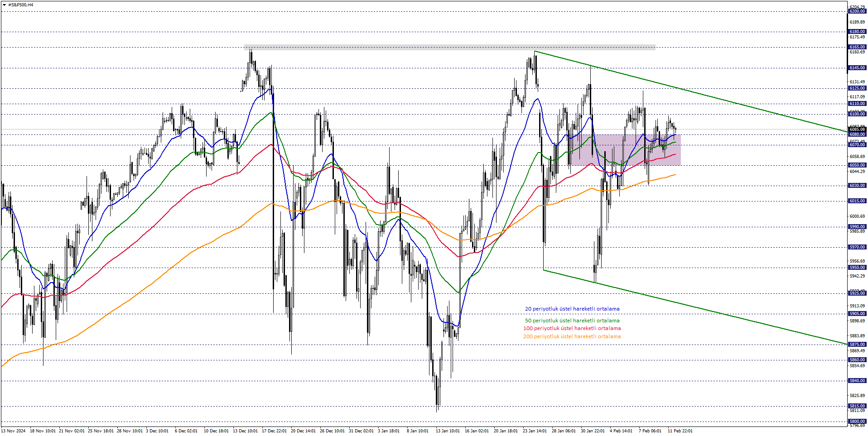The height and width of the screenshot is (436, 868).
Task: Click the 11 Feb 22:01 time label
Action: [680, 431]
